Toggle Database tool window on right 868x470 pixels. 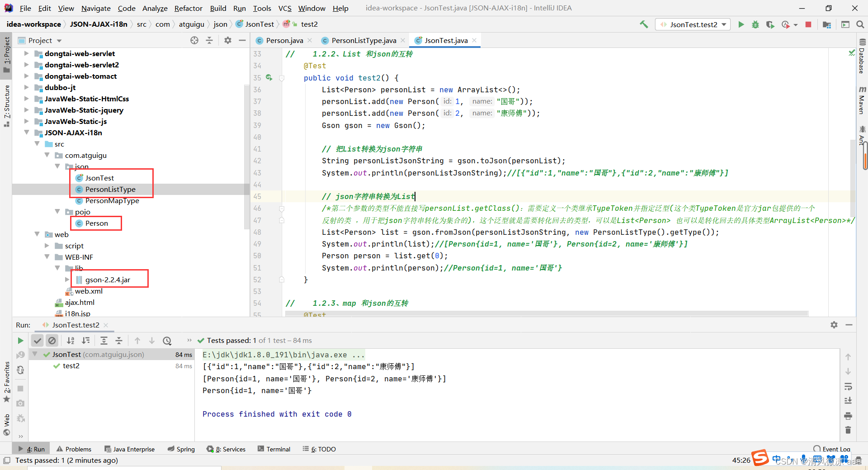(x=862, y=57)
